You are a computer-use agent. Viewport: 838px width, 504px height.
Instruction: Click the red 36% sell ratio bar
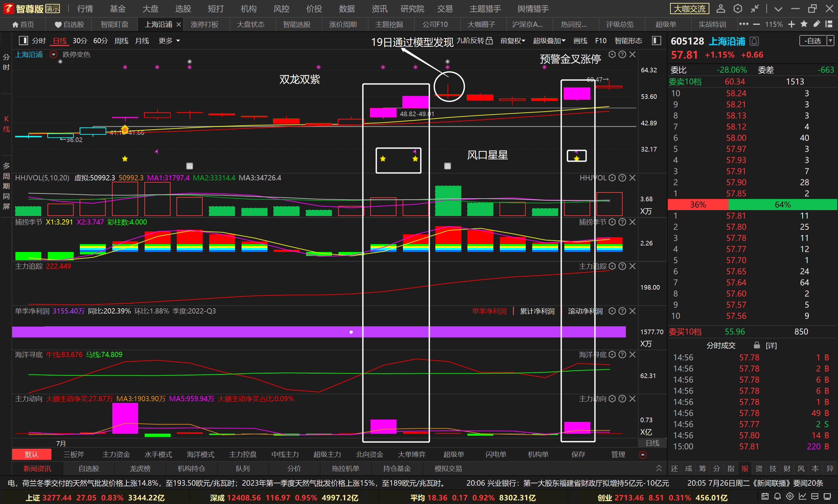[x=698, y=205]
